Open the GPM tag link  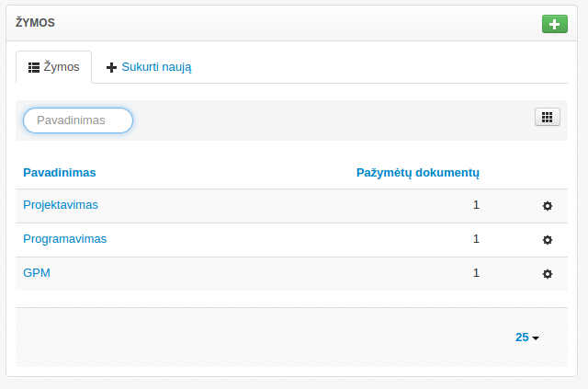click(x=36, y=273)
